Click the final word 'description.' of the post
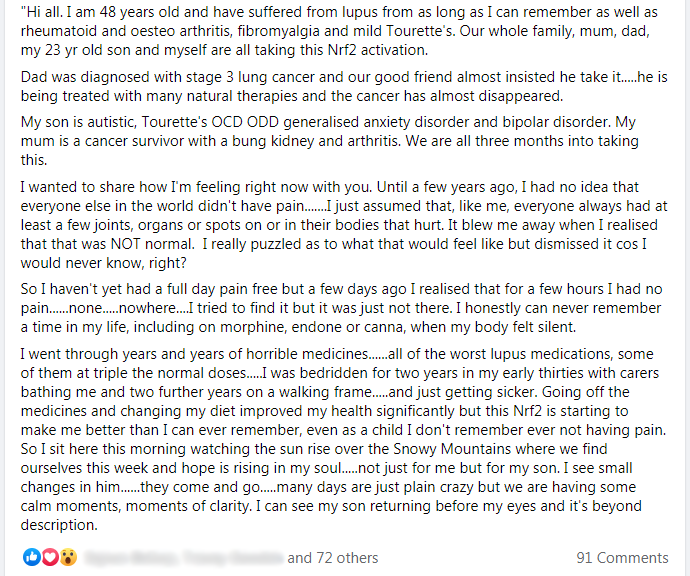The image size is (690, 576). 59,525
